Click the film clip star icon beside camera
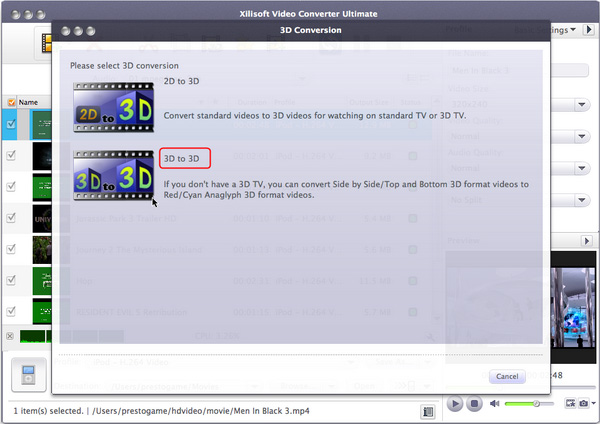 point(570,403)
